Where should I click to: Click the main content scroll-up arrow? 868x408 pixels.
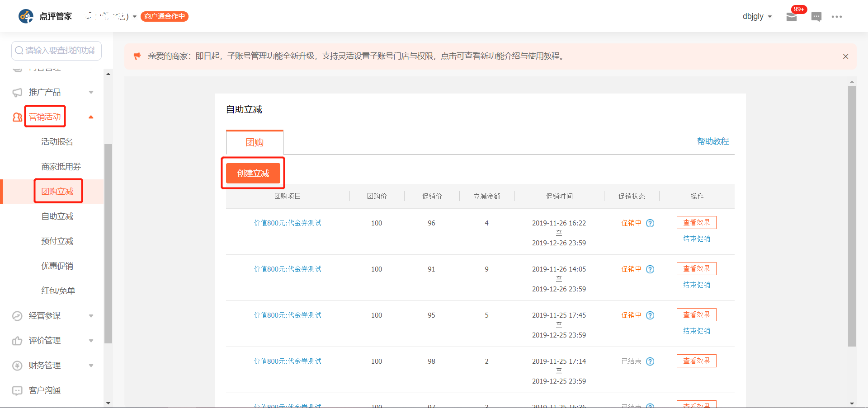click(x=852, y=82)
